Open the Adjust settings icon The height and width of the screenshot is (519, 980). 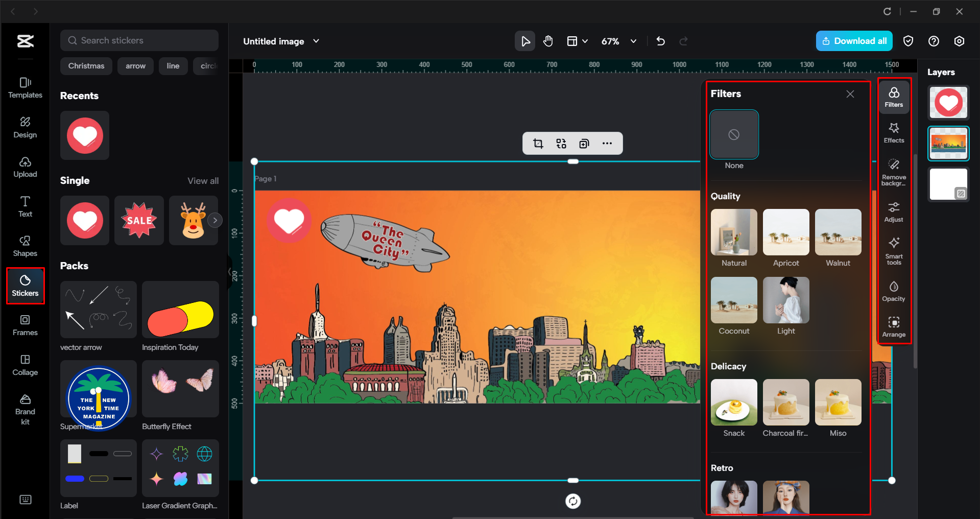pyautogui.click(x=894, y=211)
